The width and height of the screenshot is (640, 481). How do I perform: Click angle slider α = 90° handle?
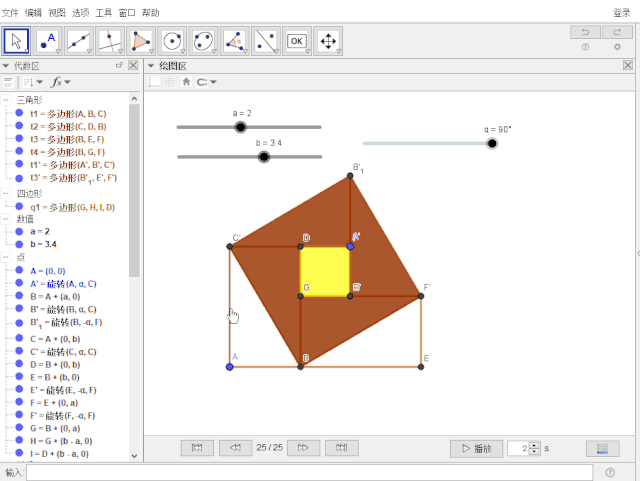coord(492,143)
